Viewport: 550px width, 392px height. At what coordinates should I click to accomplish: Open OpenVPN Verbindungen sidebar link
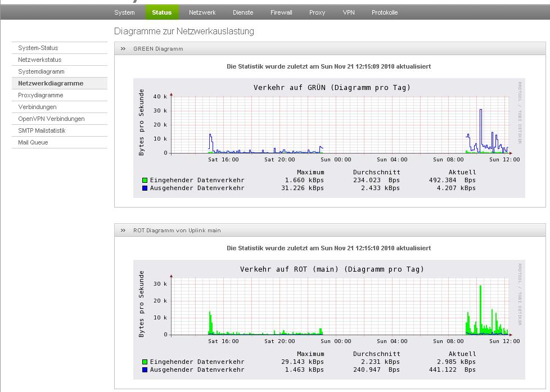(x=51, y=119)
